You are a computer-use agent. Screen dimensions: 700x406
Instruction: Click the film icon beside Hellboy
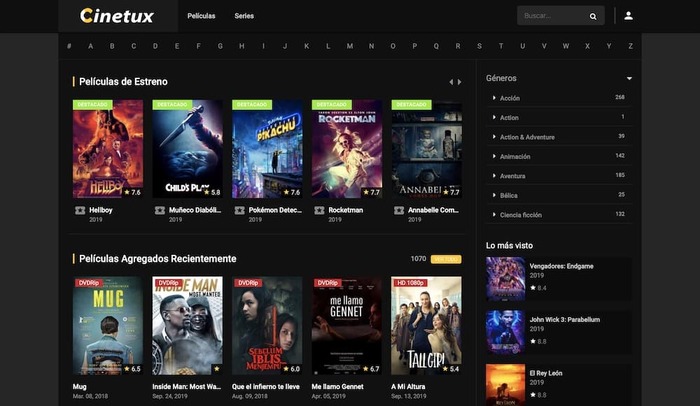click(80, 210)
